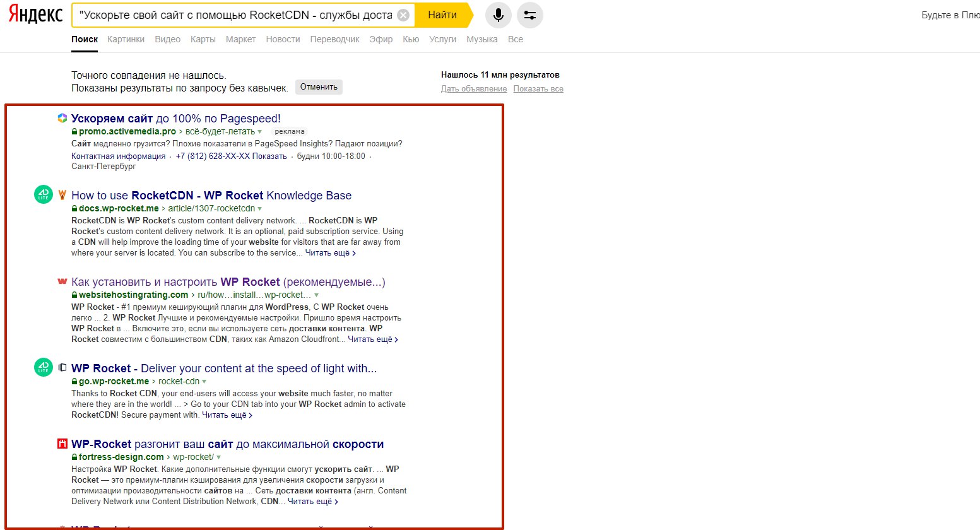The width and height of the screenshot is (980, 530).
Task: Expand arrow after fortress-design.com wp-rocket URL
Action: pos(219,457)
